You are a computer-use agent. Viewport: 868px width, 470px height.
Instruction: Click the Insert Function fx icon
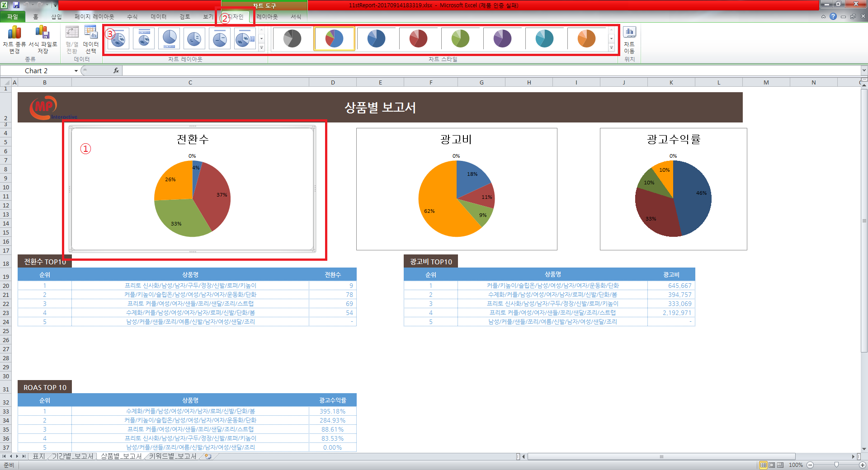[116, 70]
